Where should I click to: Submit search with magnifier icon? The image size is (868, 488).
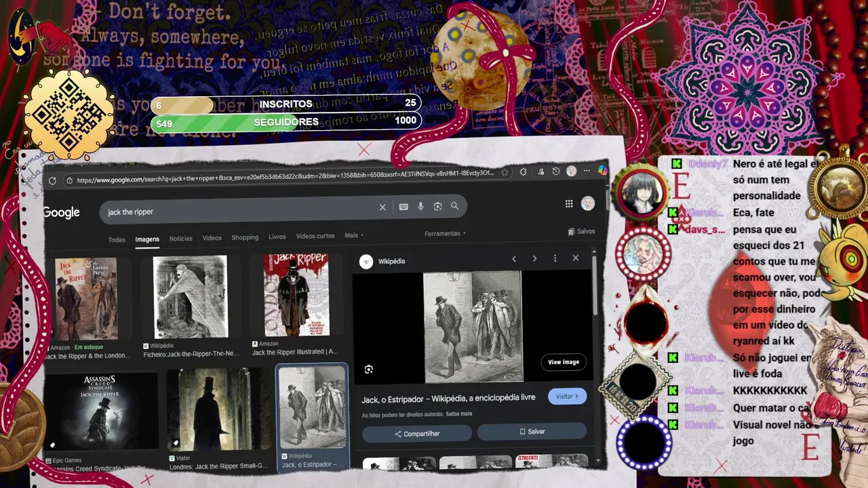pos(454,206)
